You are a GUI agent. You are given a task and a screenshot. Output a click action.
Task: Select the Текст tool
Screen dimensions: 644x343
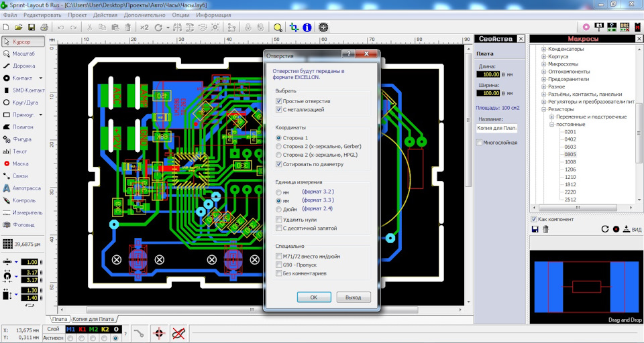point(23,151)
